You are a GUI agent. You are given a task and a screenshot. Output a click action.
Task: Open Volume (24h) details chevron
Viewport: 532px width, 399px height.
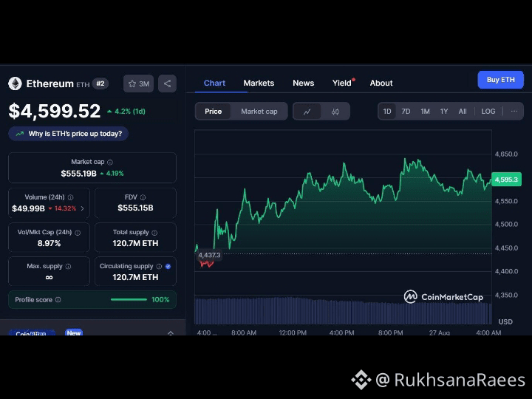(x=83, y=208)
